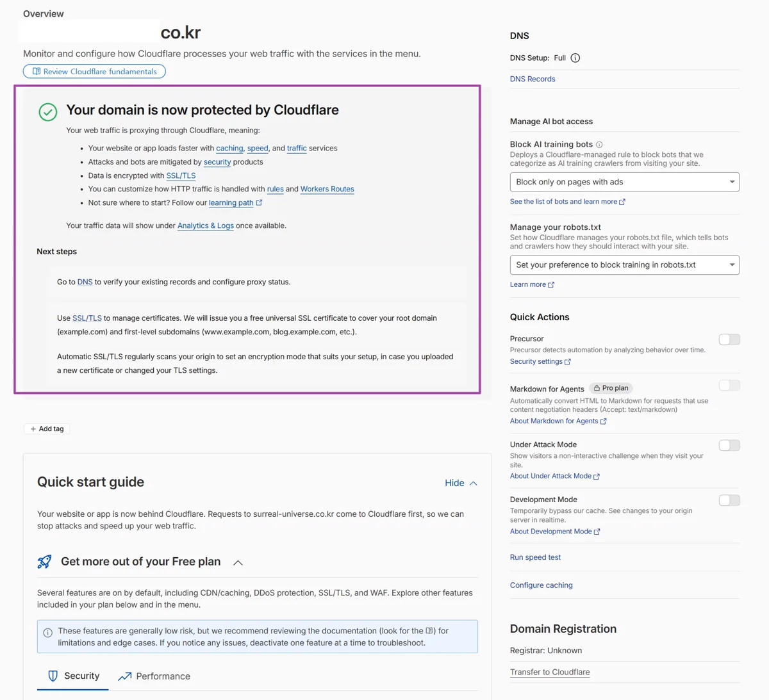The width and height of the screenshot is (769, 700).
Task: Click the Pro plan lock badge
Action: (x=611, y=388)
